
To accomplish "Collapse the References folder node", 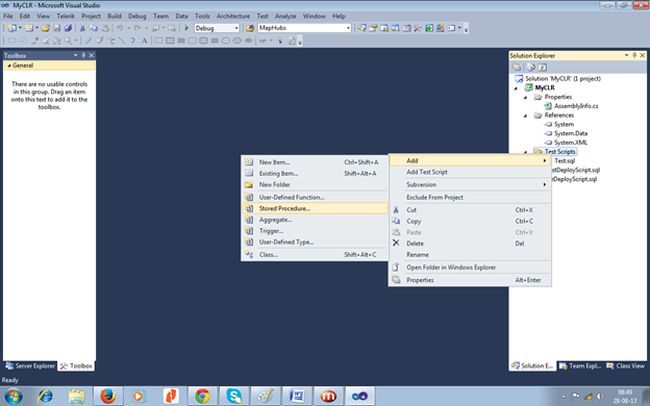I will pos(526,115).
